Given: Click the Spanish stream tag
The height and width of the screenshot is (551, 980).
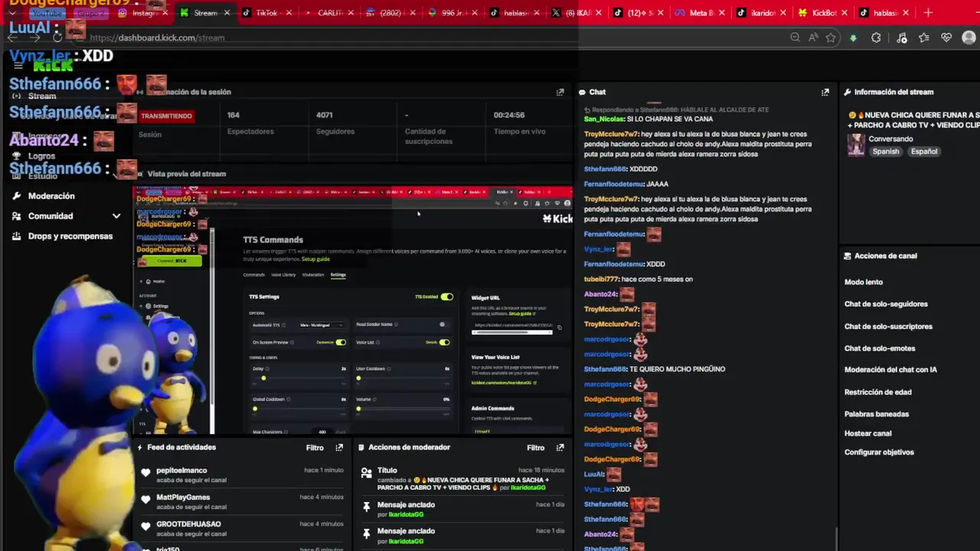Looking at the screenshot, I should (x=886, y=152).
